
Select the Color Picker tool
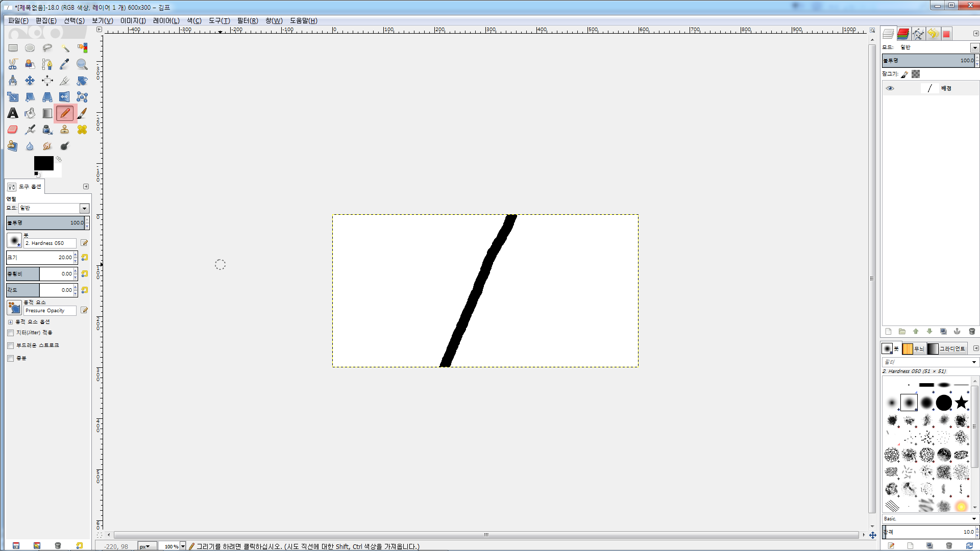tap(65, 64)
